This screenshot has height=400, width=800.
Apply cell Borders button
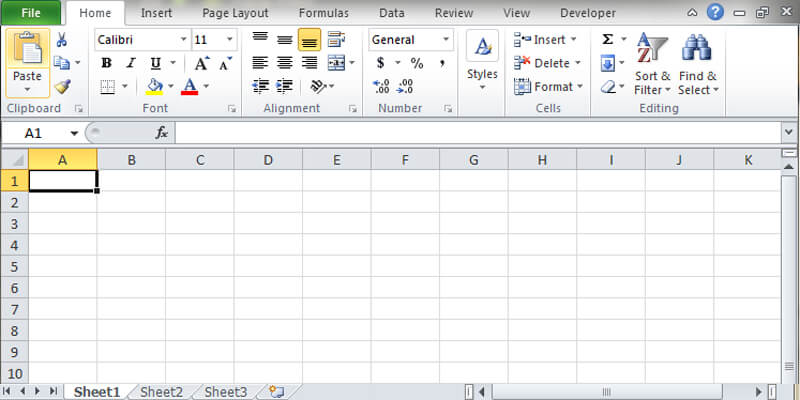click(x=107, y=87)
